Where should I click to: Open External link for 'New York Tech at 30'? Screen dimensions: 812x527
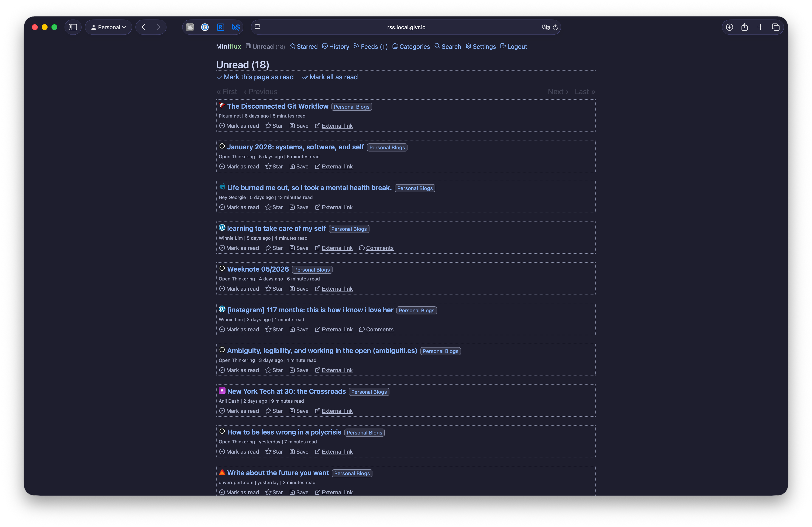(x=337, y=411)
